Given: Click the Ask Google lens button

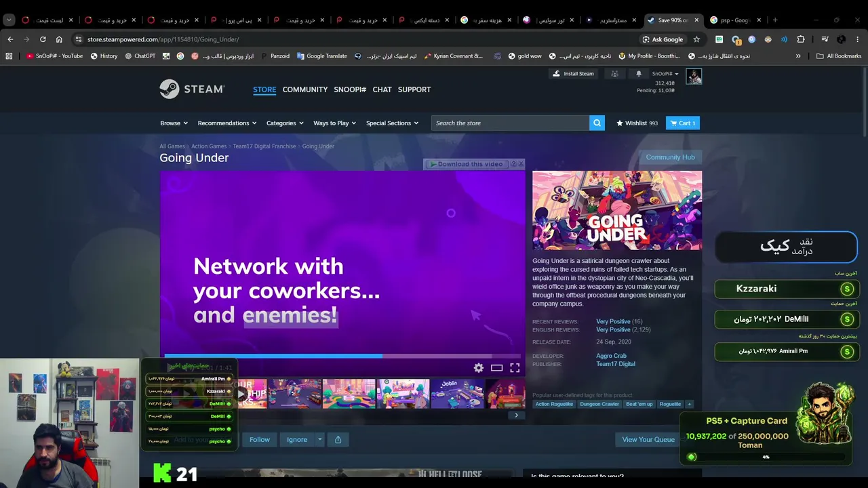Looking at the screenshot, I should tap(663, 39).
